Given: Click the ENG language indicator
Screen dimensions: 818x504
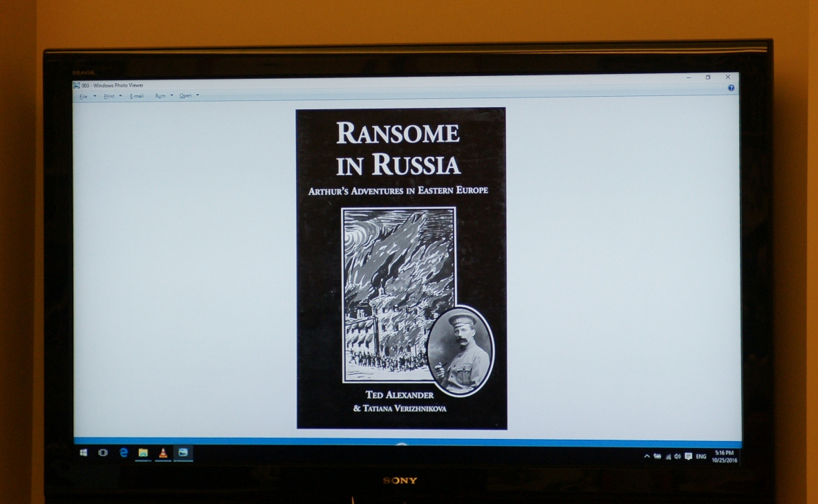Looking at the screenshot, I should (x=701, y=456).
